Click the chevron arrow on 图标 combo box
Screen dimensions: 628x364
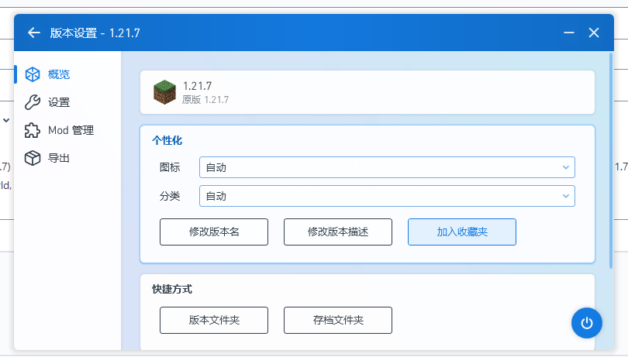point(565,167)
